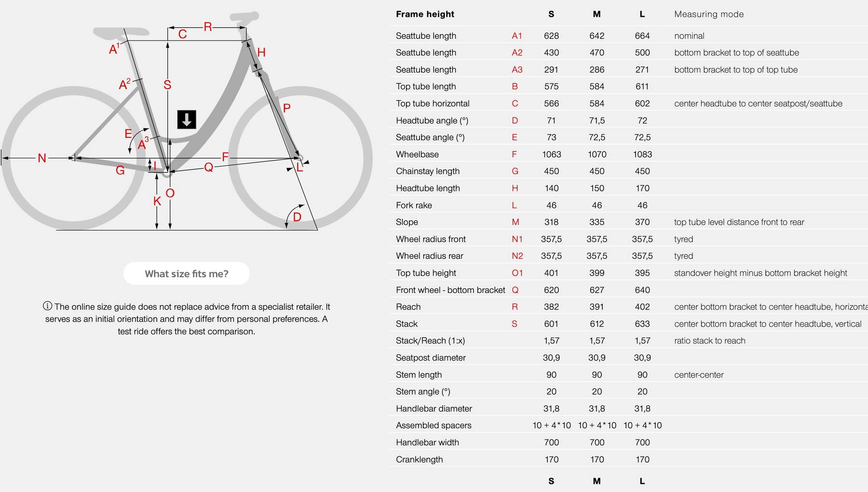
Task: Click the red A3 code in the table
Action: click(517, 69)
